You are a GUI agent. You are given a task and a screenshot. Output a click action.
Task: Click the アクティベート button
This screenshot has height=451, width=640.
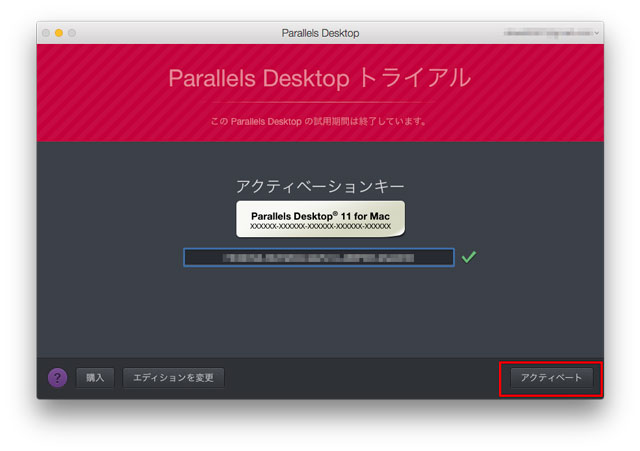551,378
